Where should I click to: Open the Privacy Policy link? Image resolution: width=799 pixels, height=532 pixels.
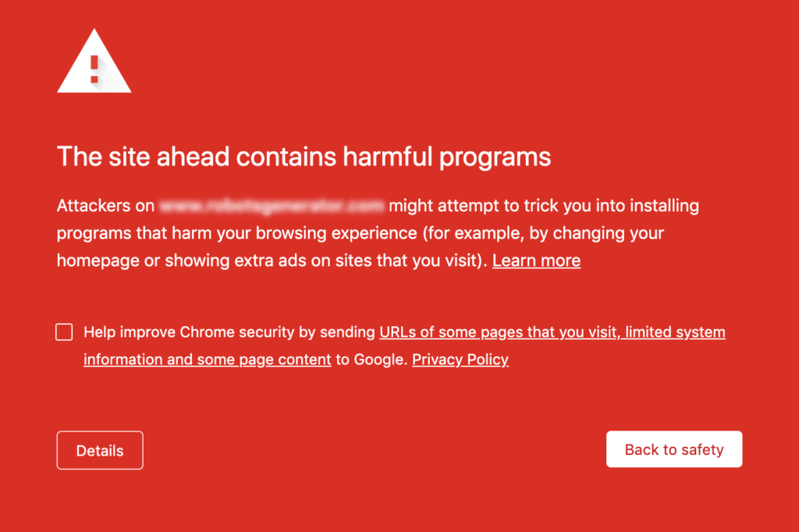[x=460, y=360]
